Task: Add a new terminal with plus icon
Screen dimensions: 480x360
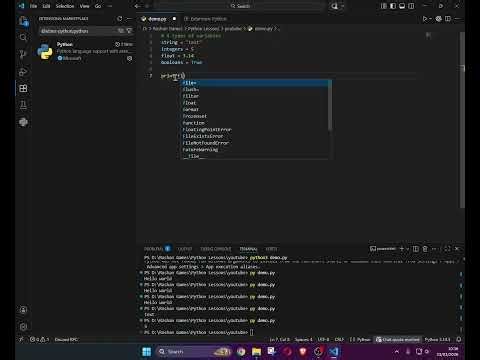Action: 402,249
